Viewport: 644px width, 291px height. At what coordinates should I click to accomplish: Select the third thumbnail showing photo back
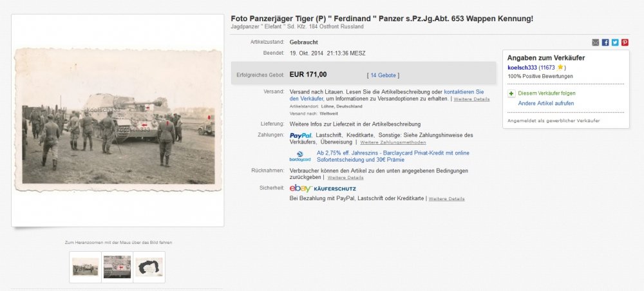149,267
